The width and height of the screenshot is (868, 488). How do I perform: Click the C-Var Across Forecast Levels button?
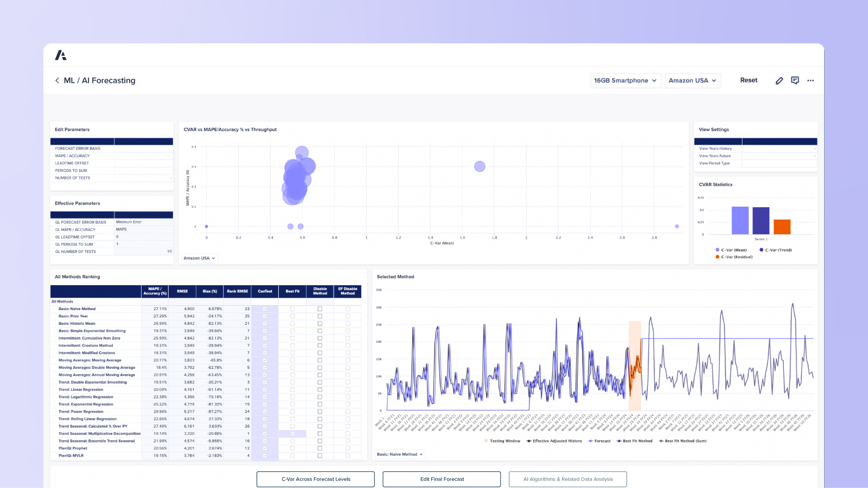315,479
